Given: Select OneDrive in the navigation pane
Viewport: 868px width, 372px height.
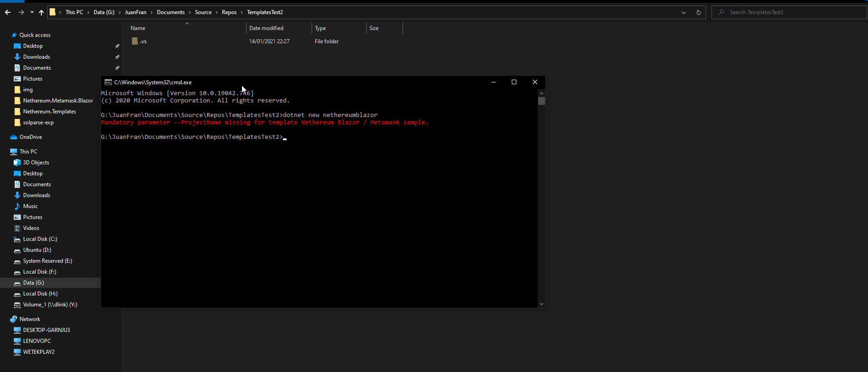Looking at the screenshot, I should (x=30, y=137).
